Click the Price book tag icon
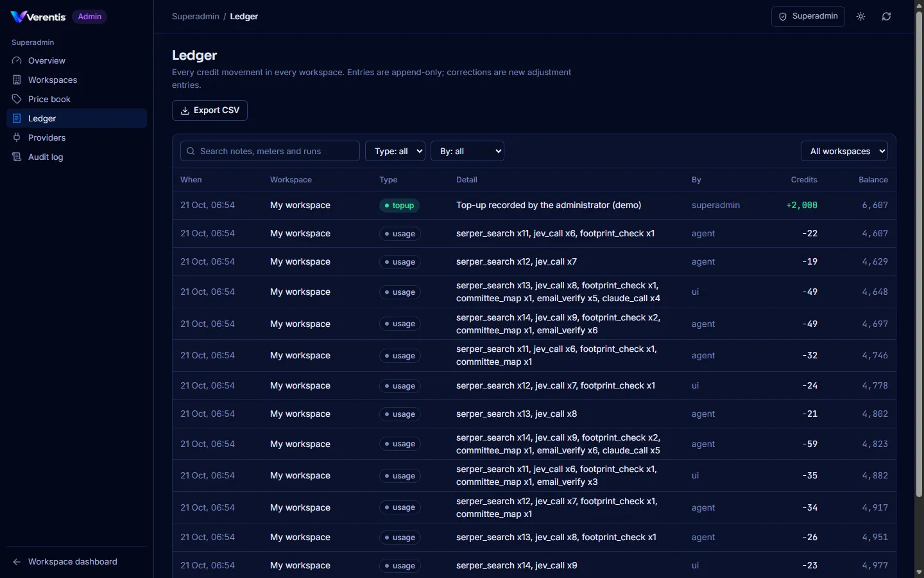This screenshot has width=924, height=578. coord(17,99)
